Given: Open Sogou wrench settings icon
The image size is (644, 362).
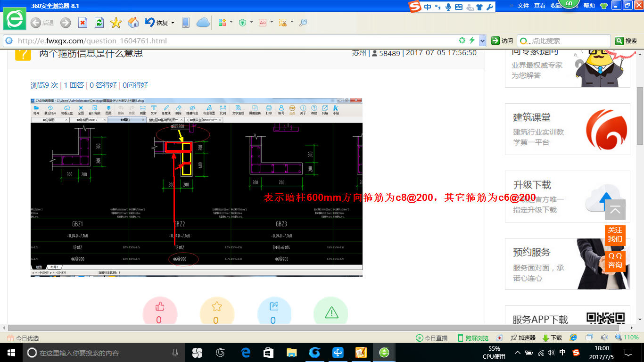Looking at the screenshot, I should [490, 7].
